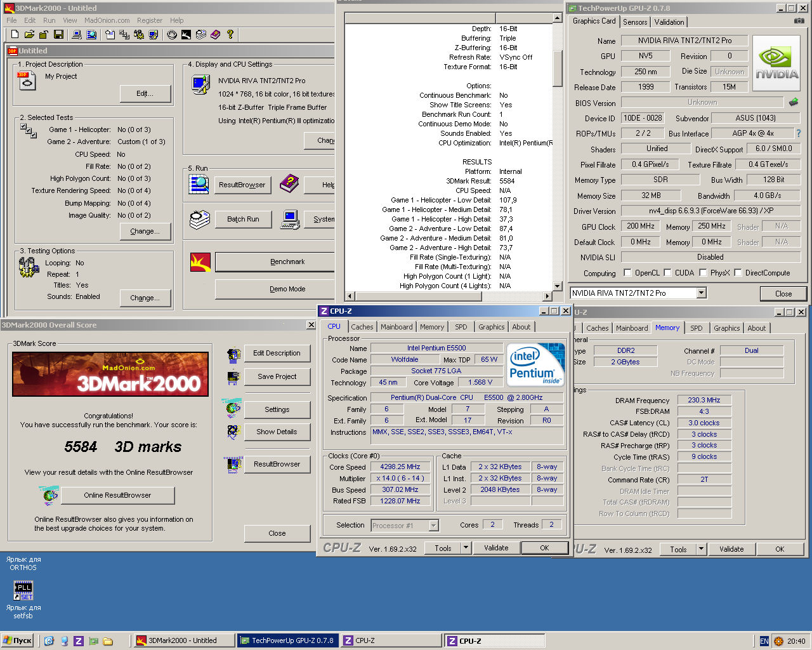
Task: Click the Pusk Start button on taskbar
Action: point(18,641)
